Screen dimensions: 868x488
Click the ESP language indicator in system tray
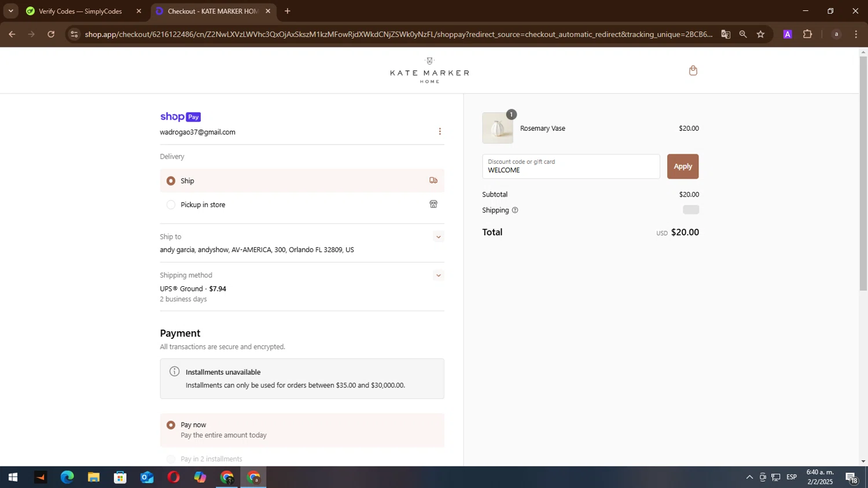[x=792, y=478]
